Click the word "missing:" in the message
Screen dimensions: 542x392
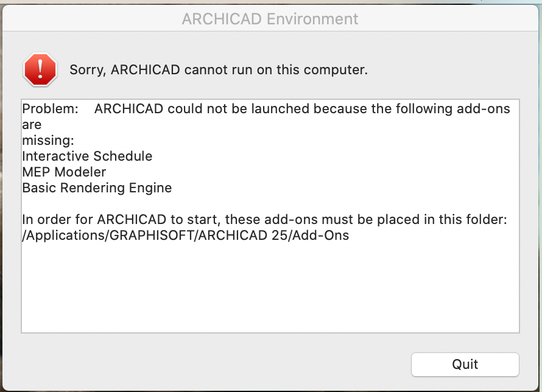[x=48, y=141]
